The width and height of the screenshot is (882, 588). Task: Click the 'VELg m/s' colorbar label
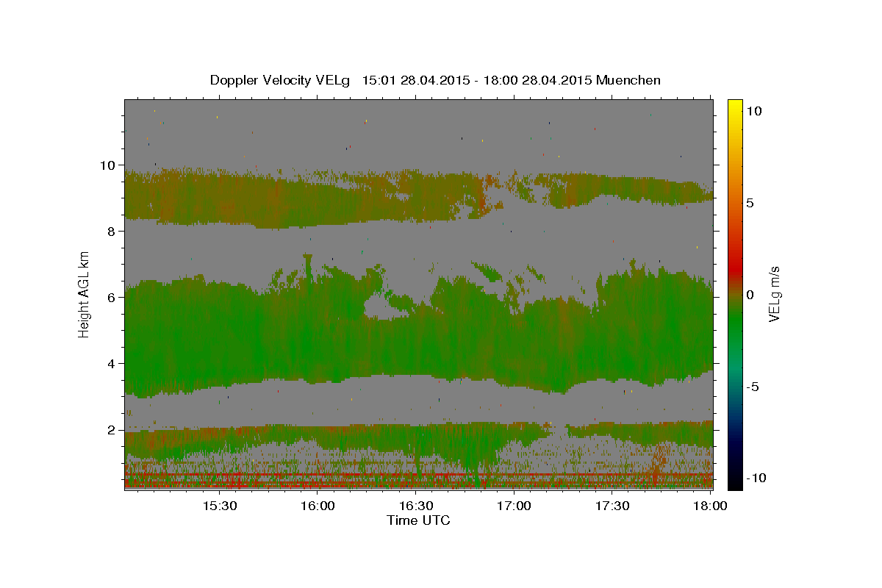[775, 294]
